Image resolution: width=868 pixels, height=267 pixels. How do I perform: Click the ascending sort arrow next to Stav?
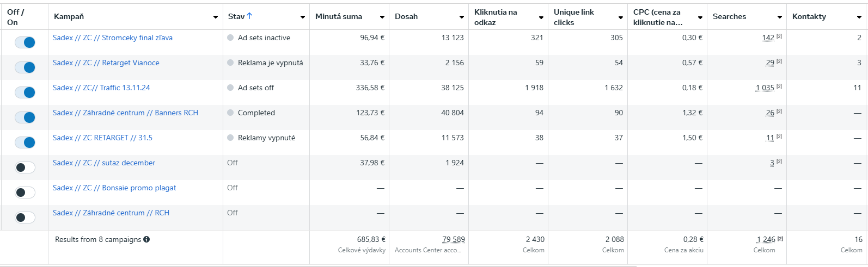tap(249, 16)
